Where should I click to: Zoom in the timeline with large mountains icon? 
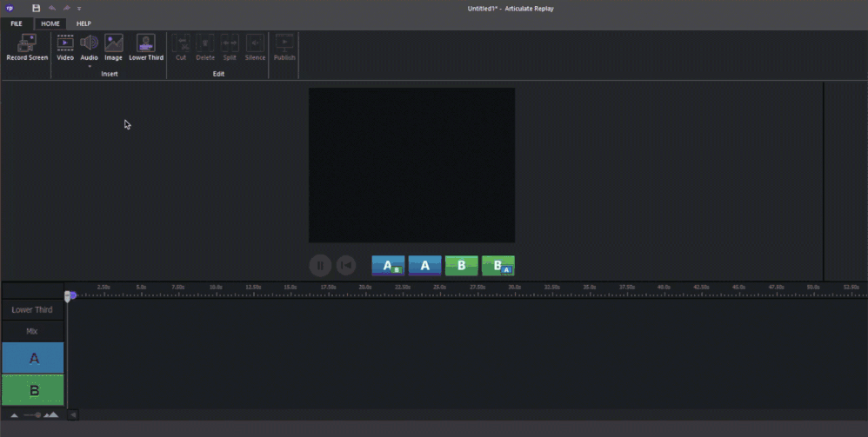pos(51,415)
